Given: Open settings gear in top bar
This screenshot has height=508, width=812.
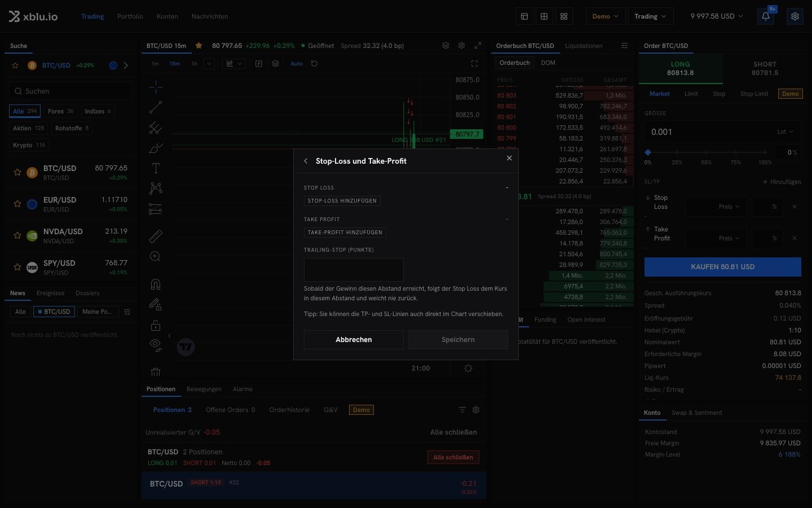Looking at the screenshot, I should [x=795, y=16].
